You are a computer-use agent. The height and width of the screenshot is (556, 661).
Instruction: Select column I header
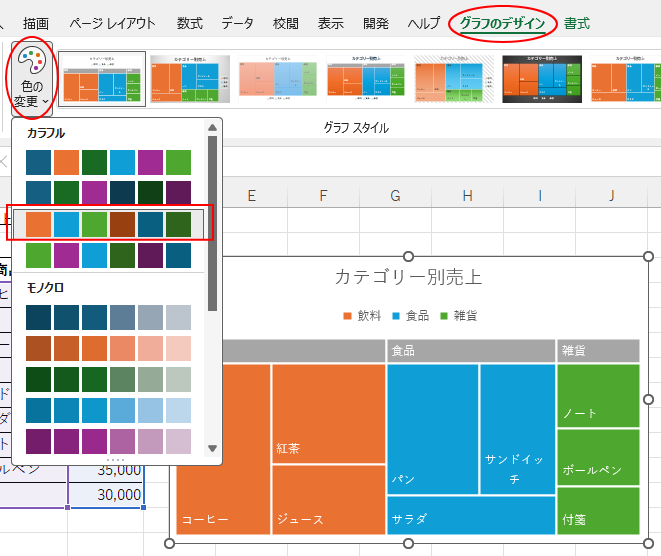click(540, 196)
